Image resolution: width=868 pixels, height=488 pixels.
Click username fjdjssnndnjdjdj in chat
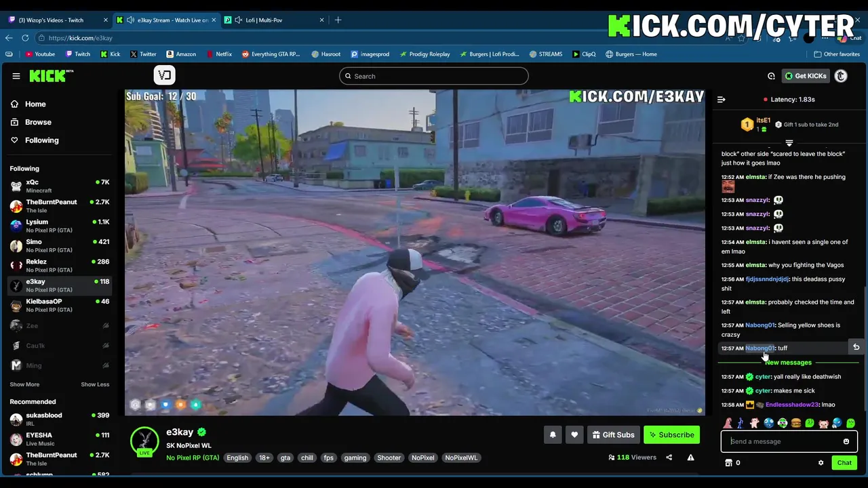pyautogui.click(x=767, y=279)
